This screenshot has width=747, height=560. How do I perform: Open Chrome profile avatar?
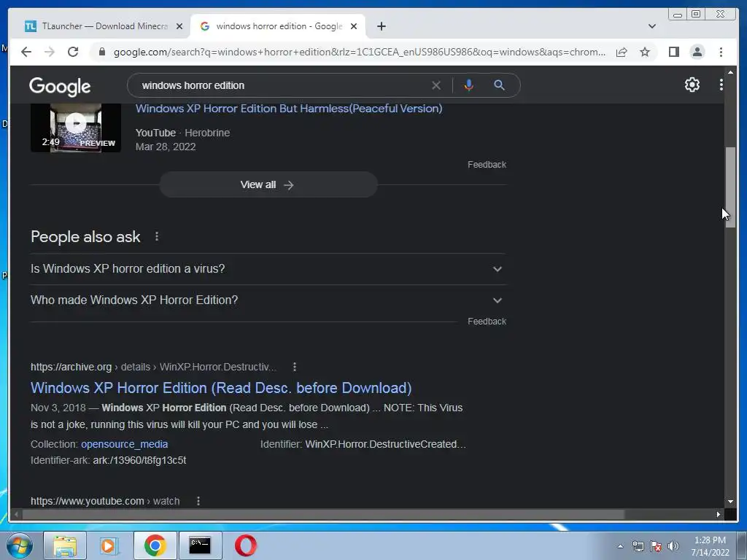coord(697,52)
